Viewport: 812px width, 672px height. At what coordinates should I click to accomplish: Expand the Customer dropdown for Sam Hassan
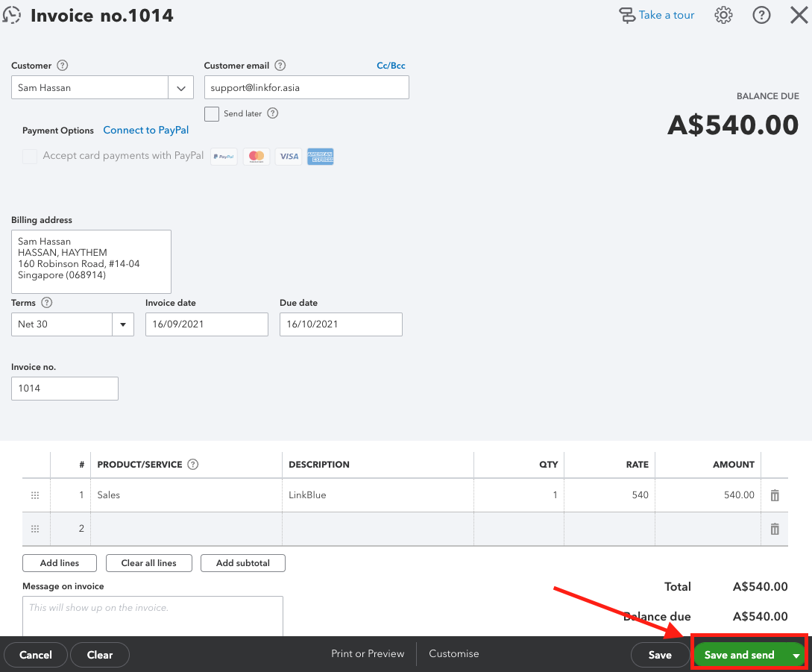(x=180, y=87)
